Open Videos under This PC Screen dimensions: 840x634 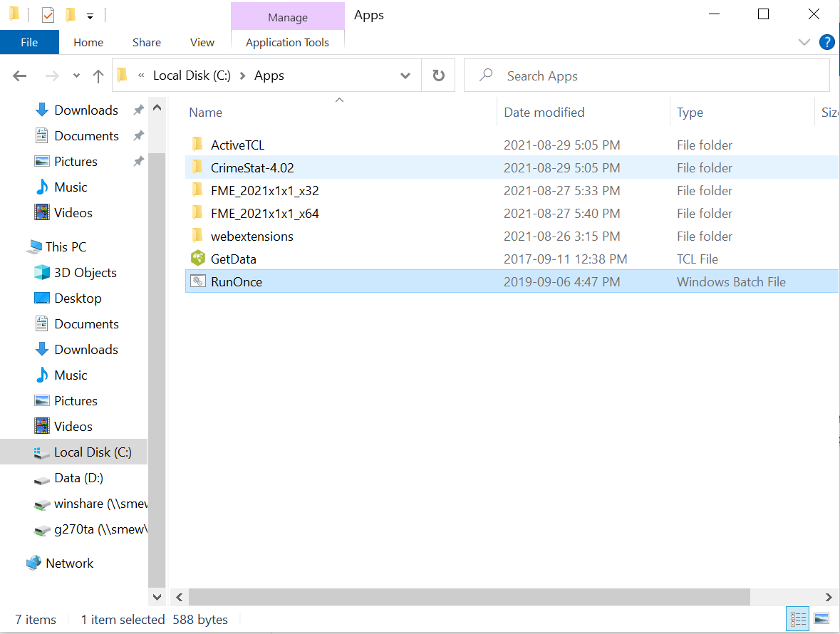click(x=73, y=427)
